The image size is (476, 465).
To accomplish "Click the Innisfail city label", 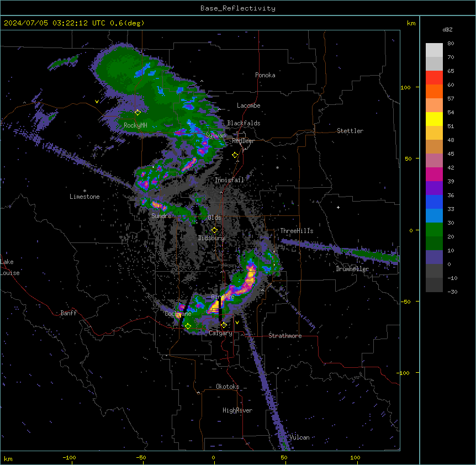I will [230, 180].
